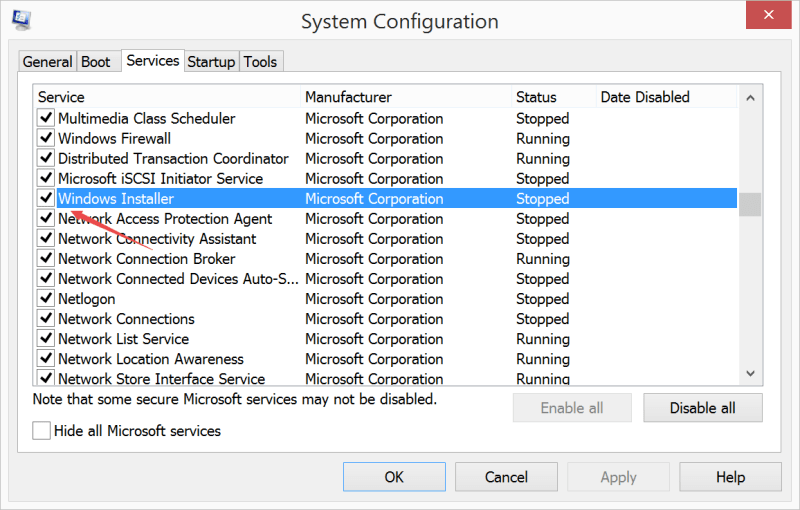800x510 pixels.
Task: Click Stopped status of Windows Installer
Action: click(x=542, y=199)
